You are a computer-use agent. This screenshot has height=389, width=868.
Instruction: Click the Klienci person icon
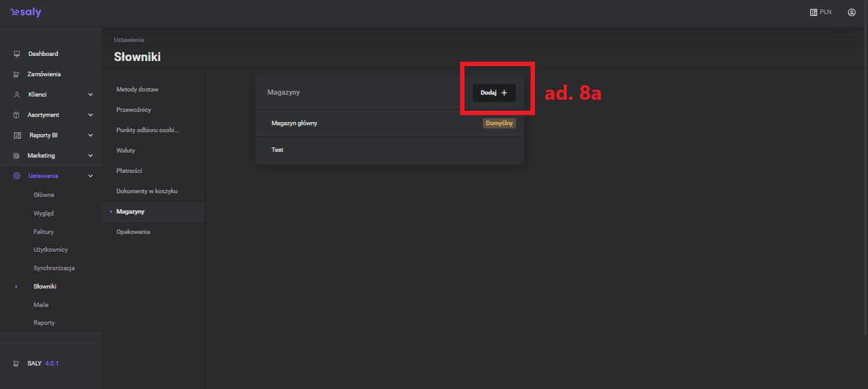(x=17, y=95)
